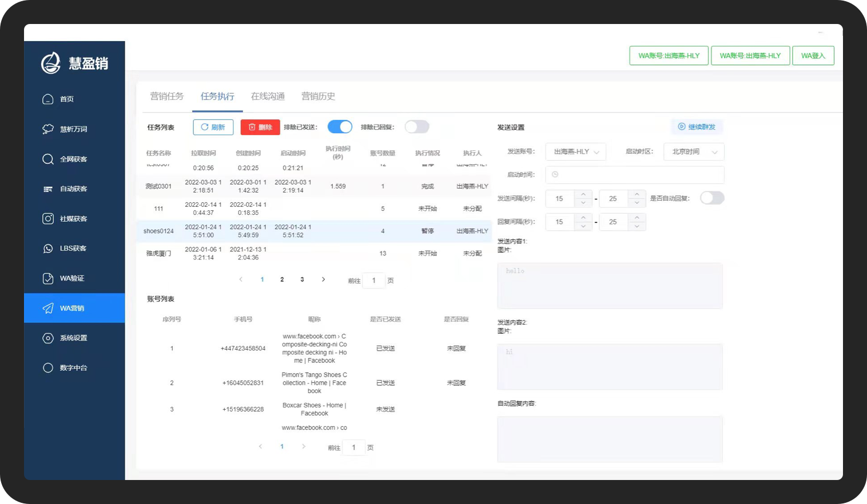Click the 任务名称 column header

point(158,153)
